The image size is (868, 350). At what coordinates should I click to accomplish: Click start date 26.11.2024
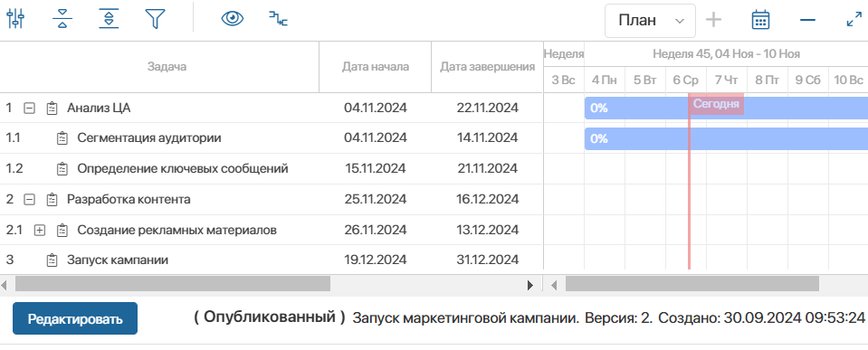[376, 230]
